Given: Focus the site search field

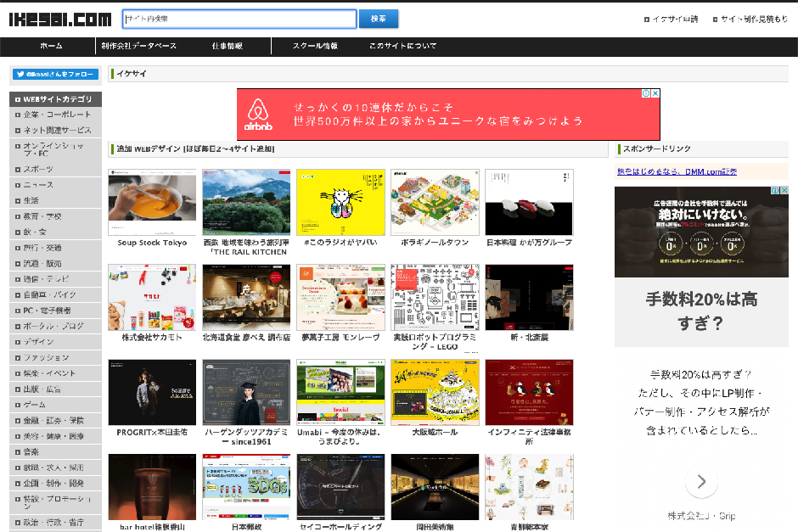Looking at the screenshot, I should pos(239,19).
